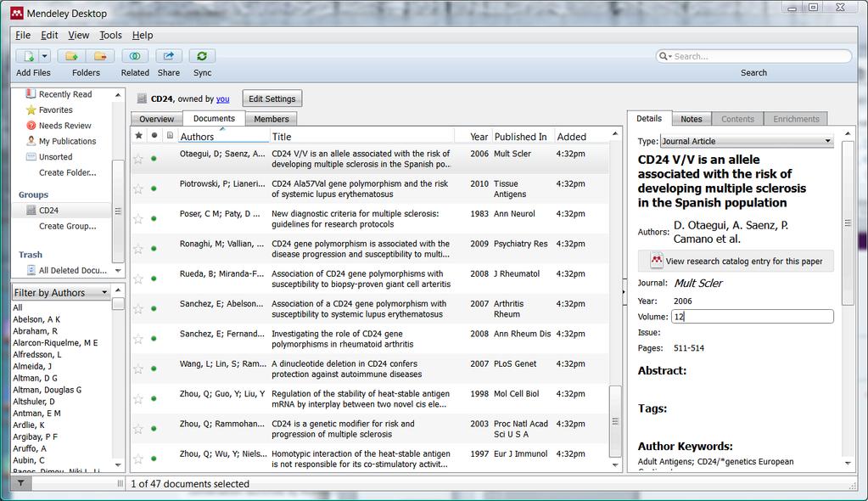Click the 'you' owner link
868x501 pixels.
tap(222, 99)
